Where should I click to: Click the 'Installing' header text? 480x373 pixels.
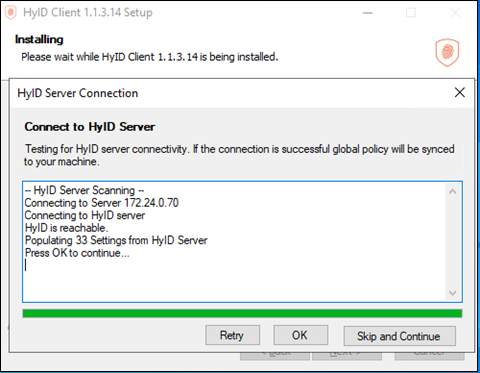coord(39,39)
